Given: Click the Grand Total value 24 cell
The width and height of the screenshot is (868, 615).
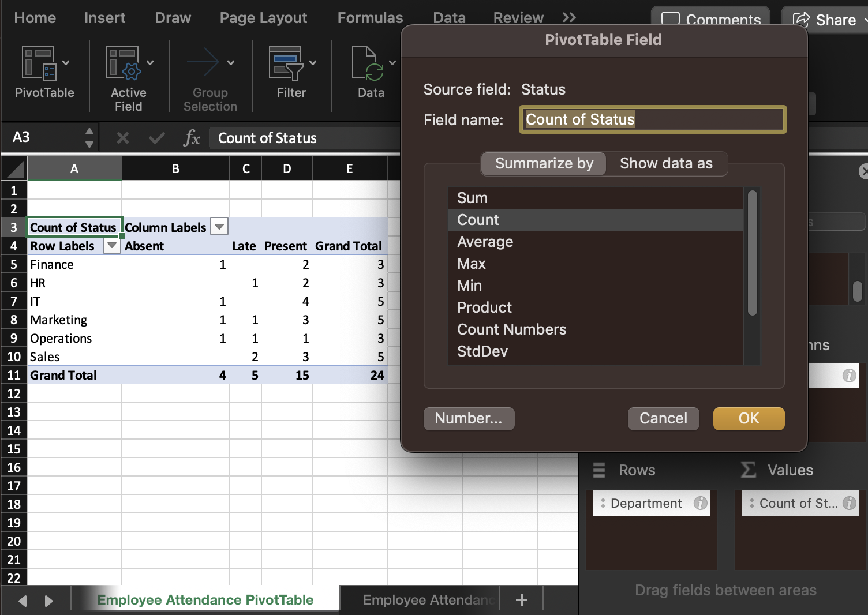Looking at the screenshot, I should [350, 375].
